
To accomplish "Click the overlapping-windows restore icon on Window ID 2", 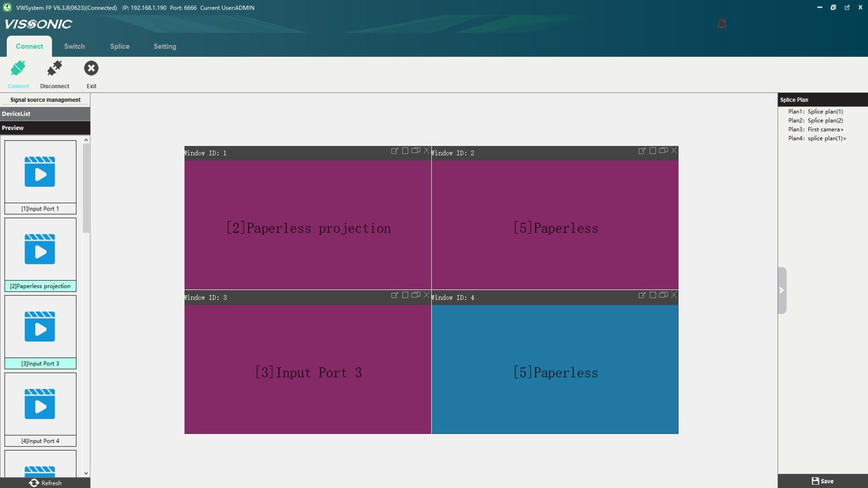I will [663, 150].
